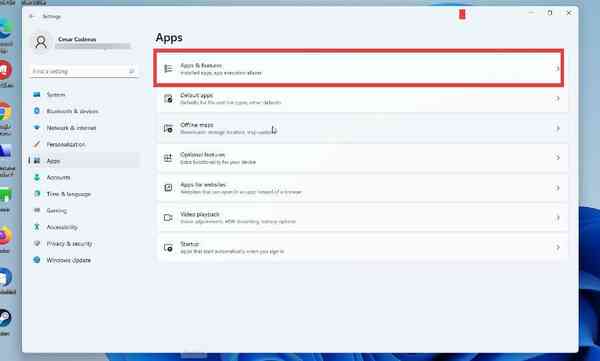Viewport: 600px width, 361px height.
Task: Click the search magnifier icon
Action: tap(132, 71)
